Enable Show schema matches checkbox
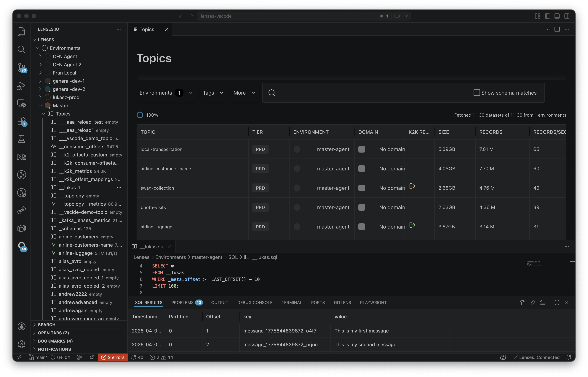 477,93
